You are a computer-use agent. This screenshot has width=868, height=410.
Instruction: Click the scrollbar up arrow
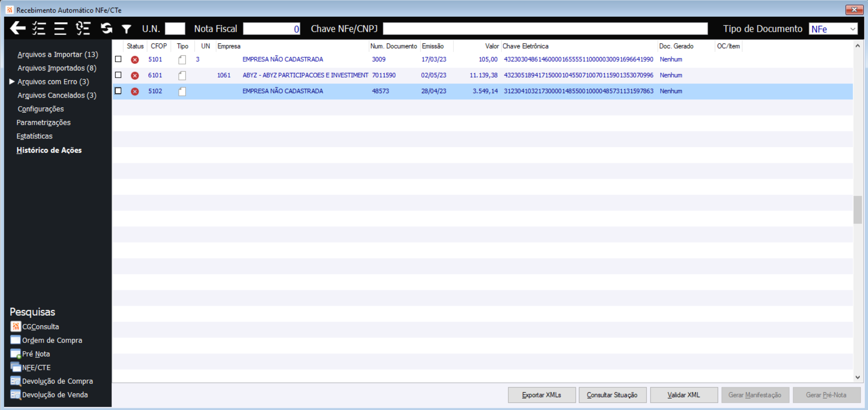858,46
